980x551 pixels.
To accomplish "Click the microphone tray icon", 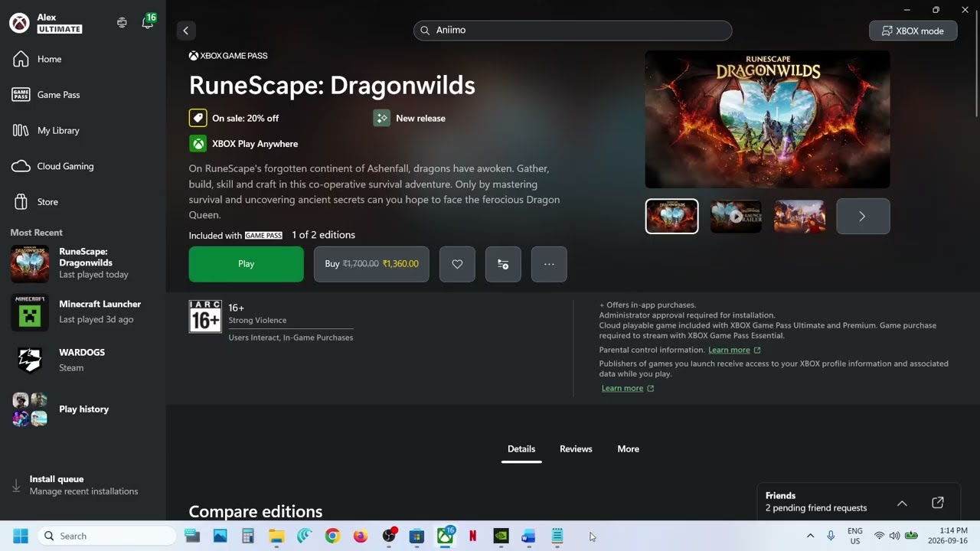I will (x=831, y=536).
